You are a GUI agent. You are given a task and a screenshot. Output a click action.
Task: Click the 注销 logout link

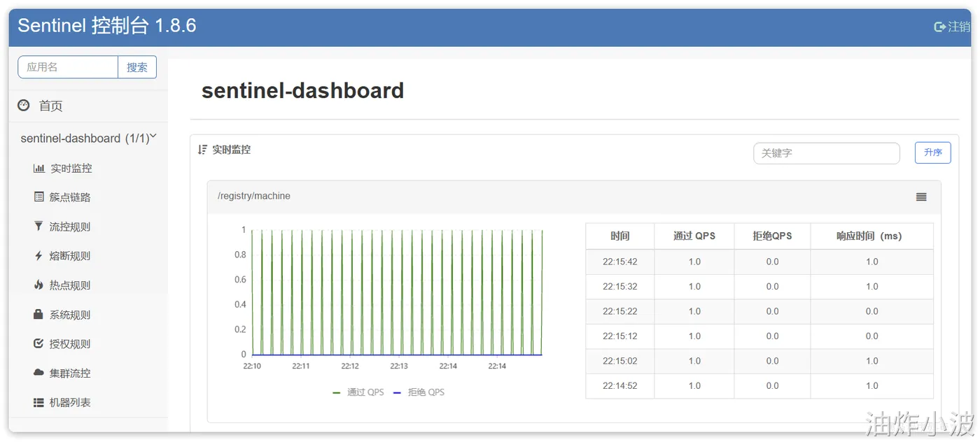(x=952, y=27)
